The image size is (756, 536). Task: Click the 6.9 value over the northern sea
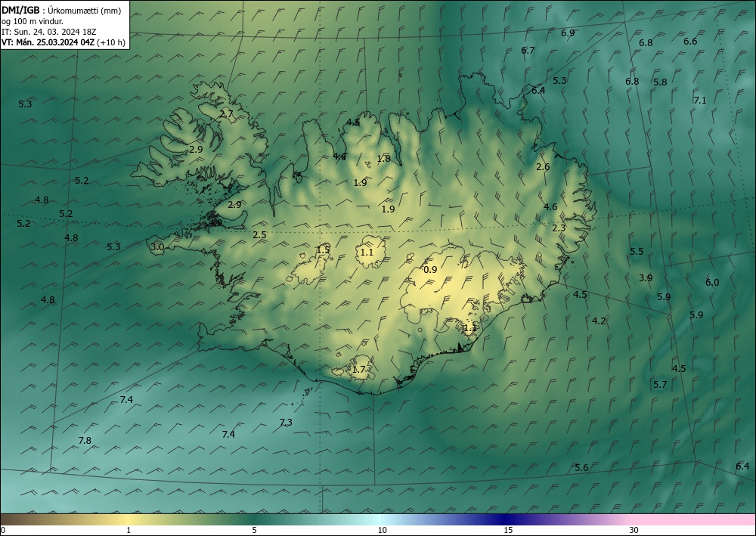coord(568,33)
